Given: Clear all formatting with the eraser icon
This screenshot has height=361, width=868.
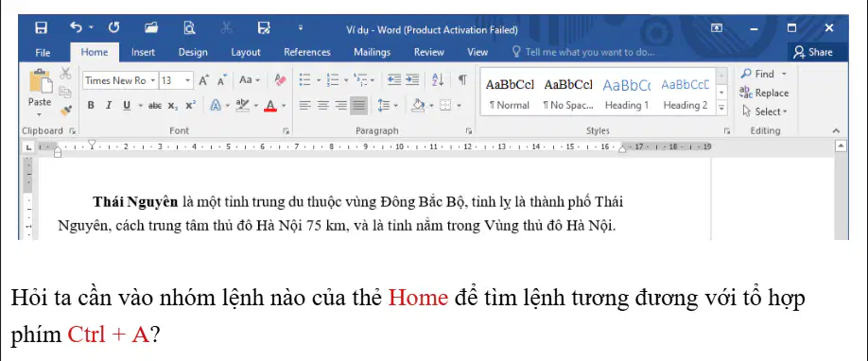Looking at the screenshot, I should point(280,80).
